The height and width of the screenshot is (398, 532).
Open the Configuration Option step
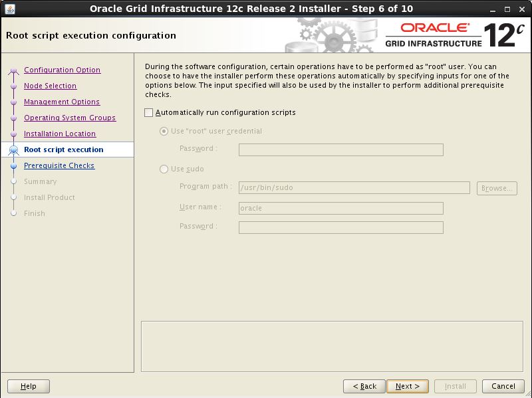coord(62,70)
